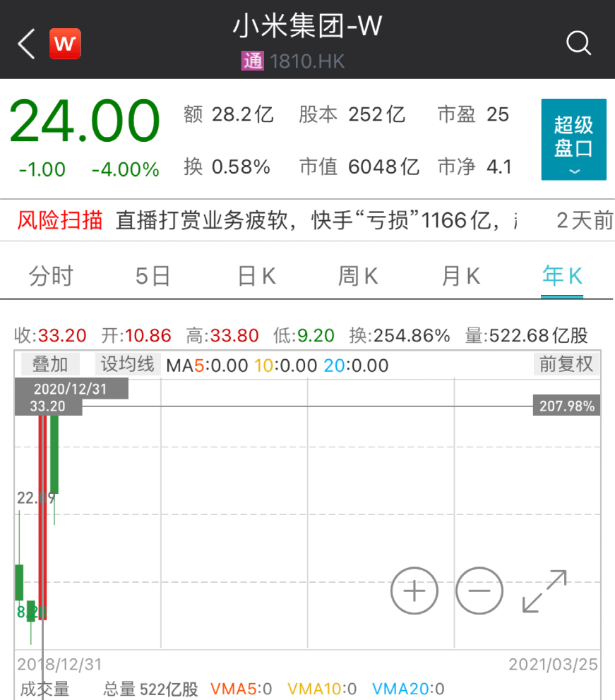Switch to the 5日 tab

153,276
